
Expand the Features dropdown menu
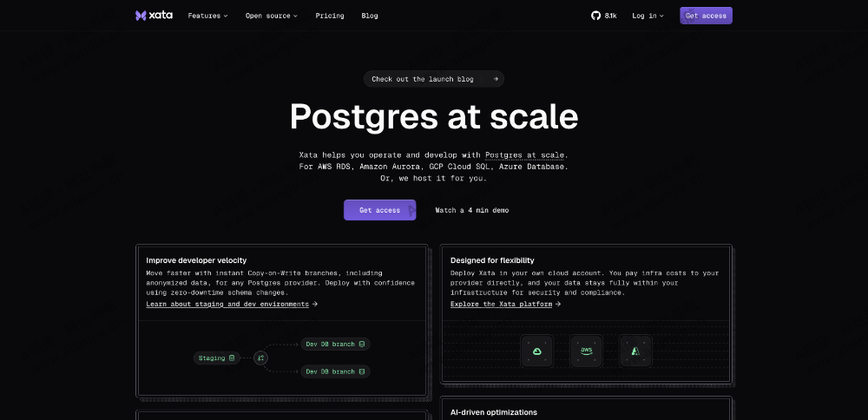click(207, 16)
